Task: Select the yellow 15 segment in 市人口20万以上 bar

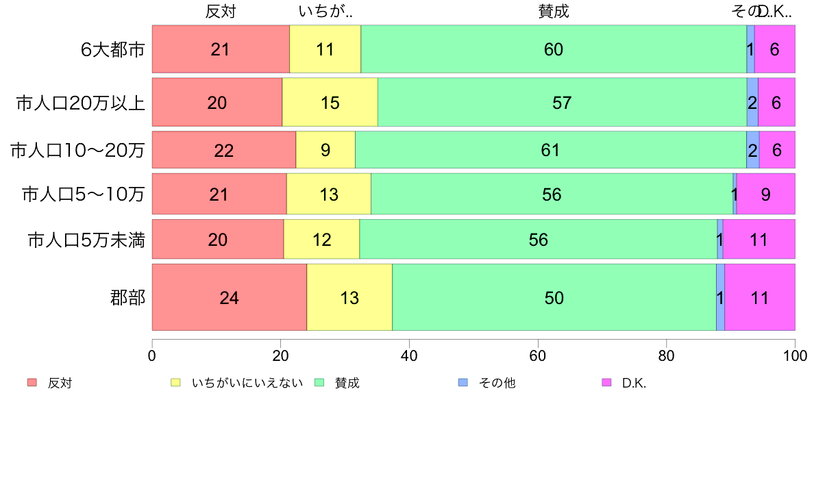Action: point(330,103)
